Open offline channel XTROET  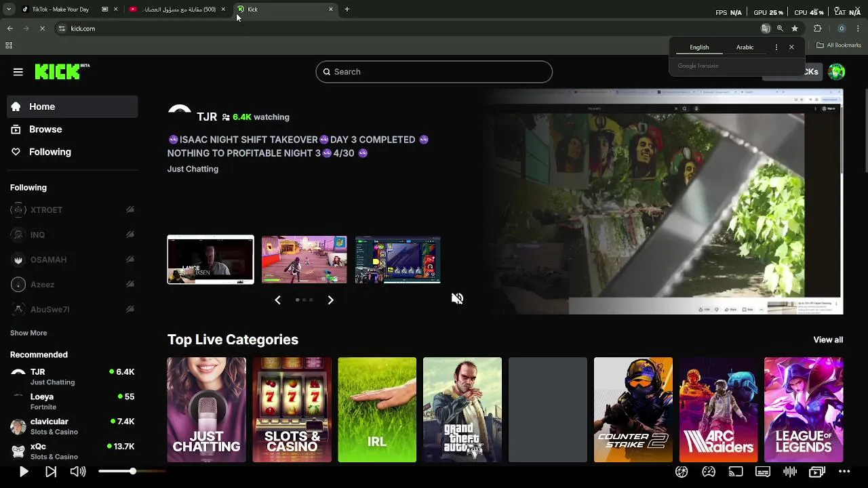(73, 210)
